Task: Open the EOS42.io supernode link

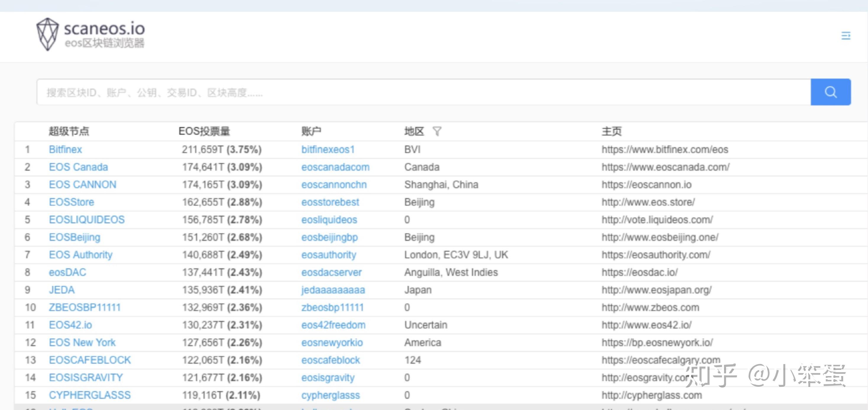Action: click(x=70, y=325)
